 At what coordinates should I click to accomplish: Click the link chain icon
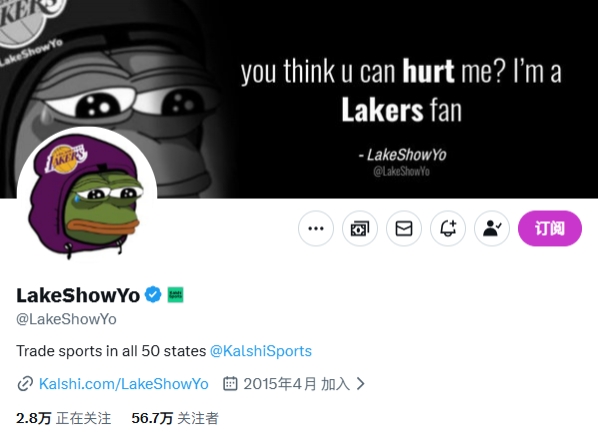(x=25, y=384)
